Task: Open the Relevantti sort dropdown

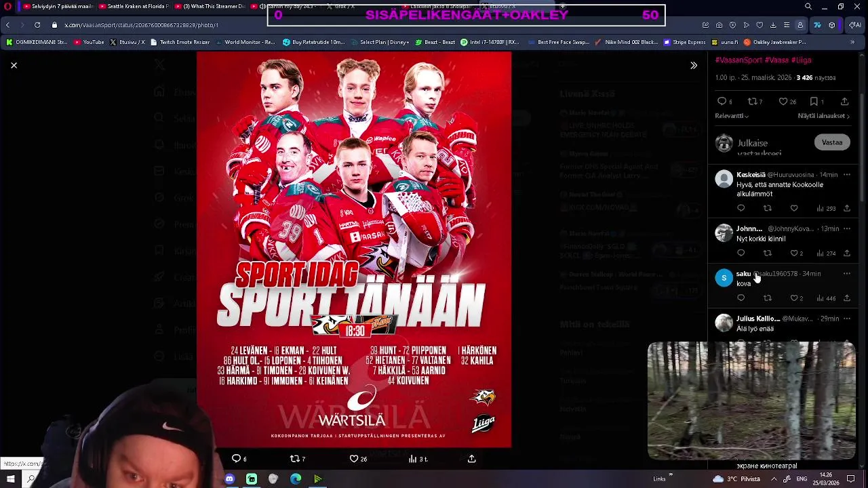Action: 732,116
